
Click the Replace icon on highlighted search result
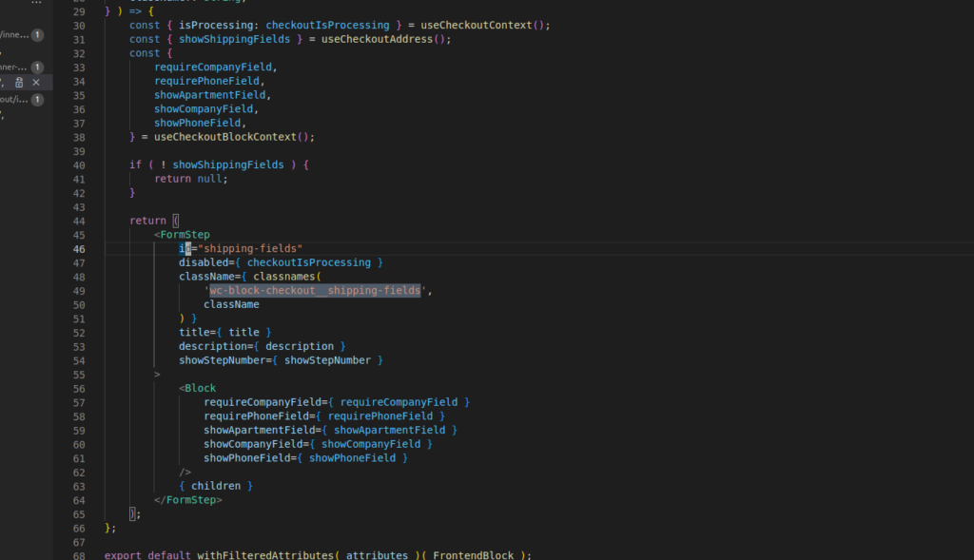point(19,83)
